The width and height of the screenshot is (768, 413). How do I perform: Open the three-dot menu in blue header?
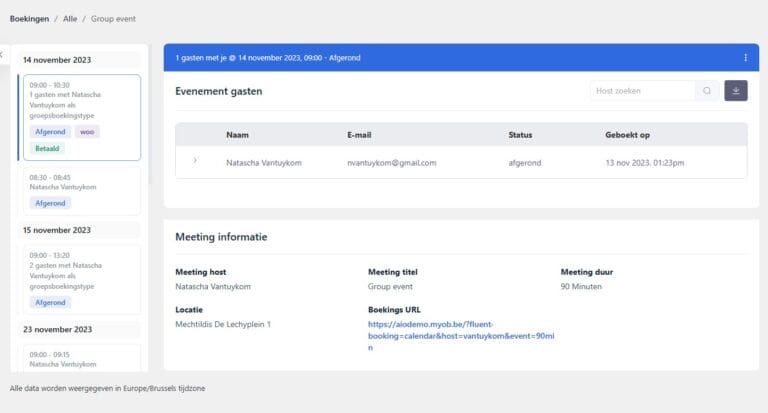[x=745, y=58]
